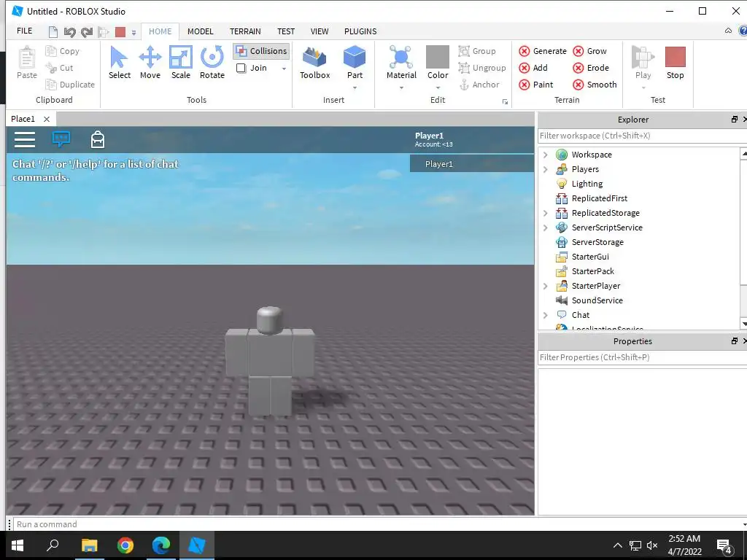Open the Play mode dropdown arrow
Screen dimensions: 747x560
coord(643,87)
